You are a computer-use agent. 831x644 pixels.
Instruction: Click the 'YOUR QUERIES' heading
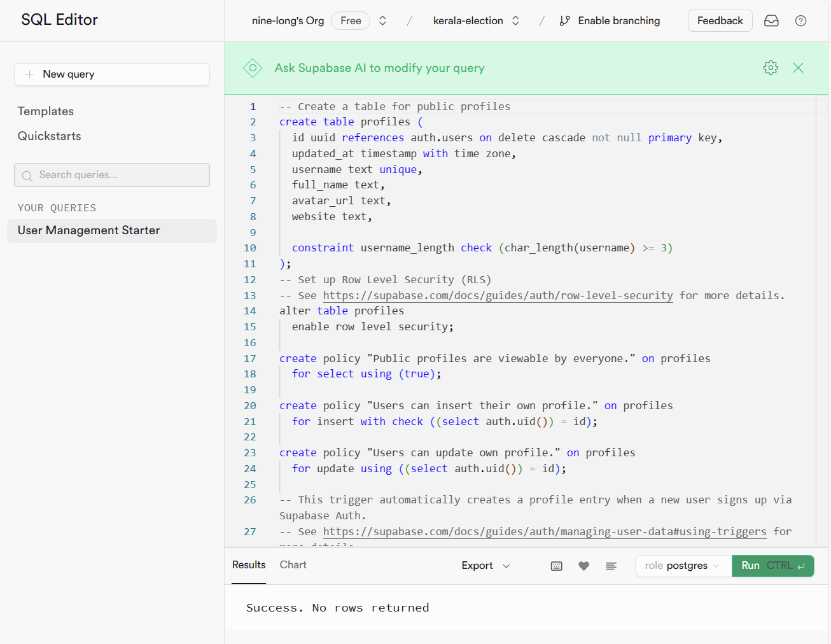coord(57,208)
